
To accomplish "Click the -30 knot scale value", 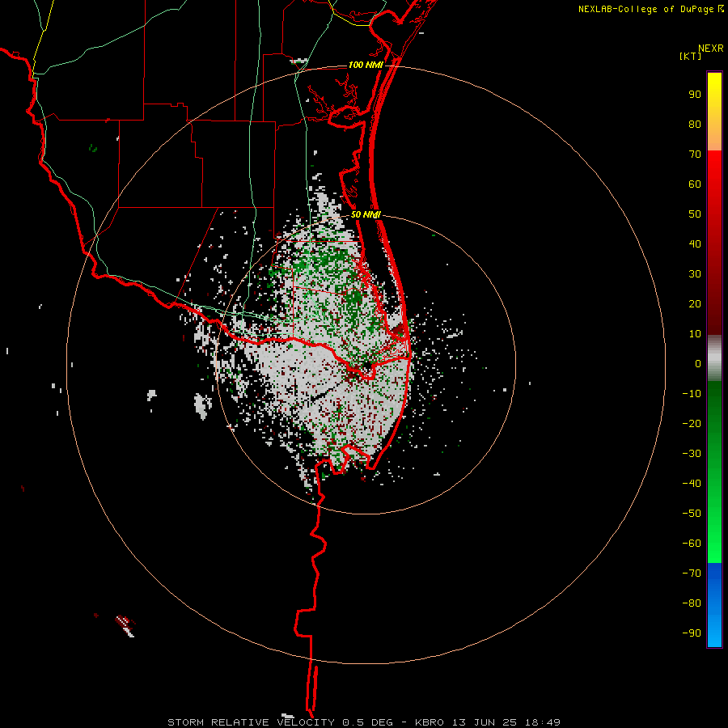I will coord(692,454).
